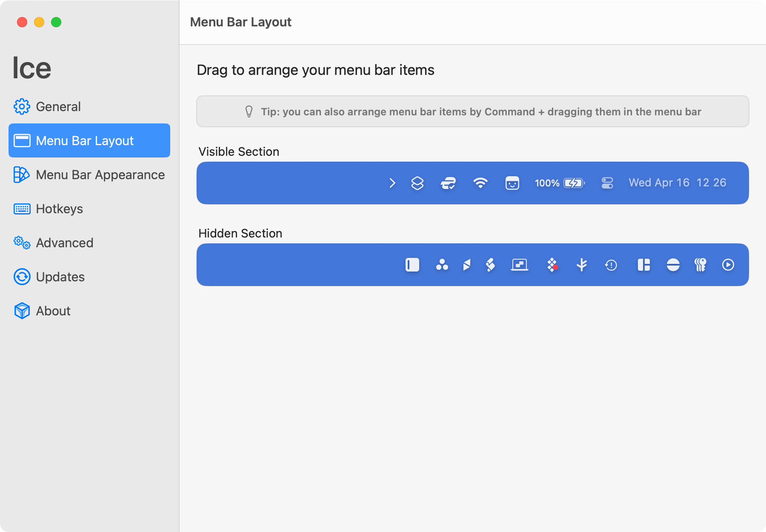The image size is (766, 532).
Task: Open the Updates pane in sidebar
Action: 60,277
